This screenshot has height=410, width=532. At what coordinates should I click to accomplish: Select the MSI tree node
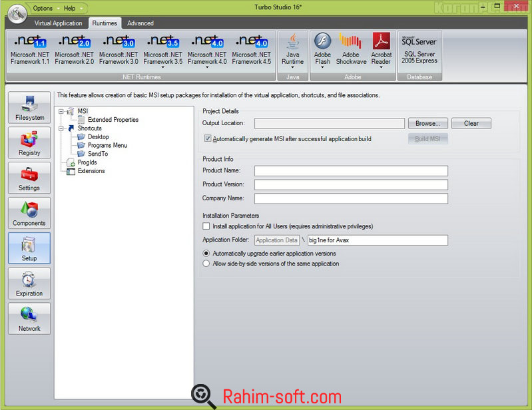coord(83,111)
